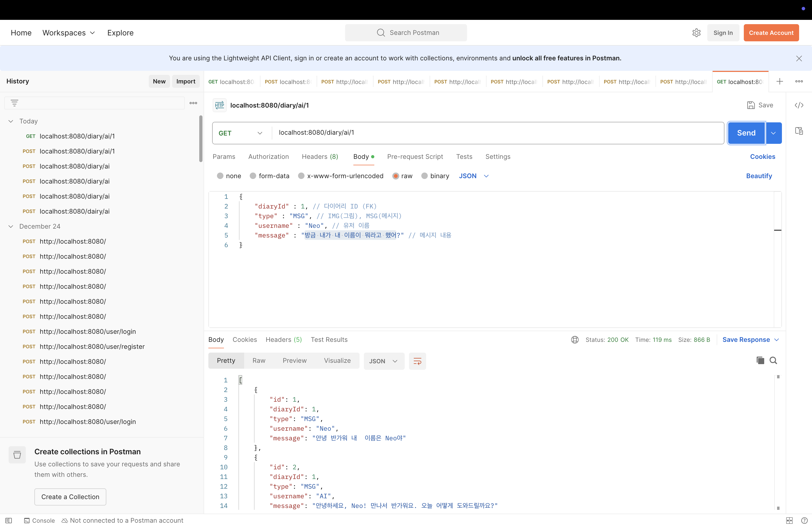Switch to the Authorization tab

pos(269,156)
